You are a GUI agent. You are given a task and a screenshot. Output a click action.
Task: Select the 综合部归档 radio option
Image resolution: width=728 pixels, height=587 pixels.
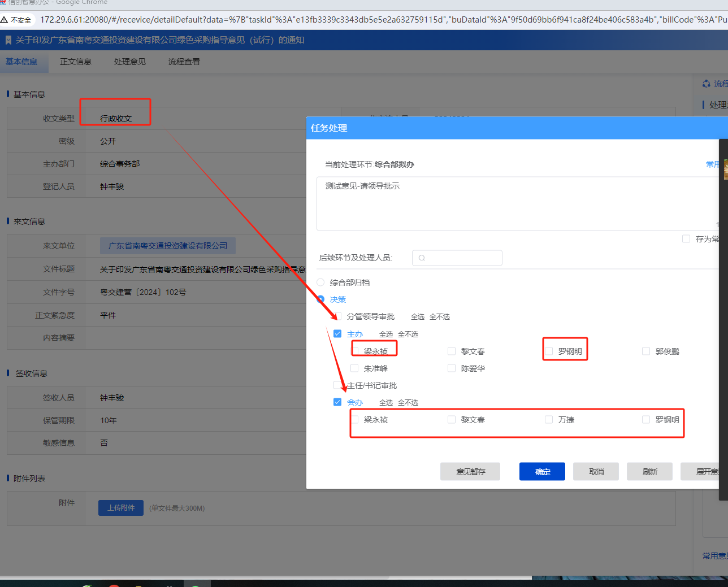[x=320, y=282]
